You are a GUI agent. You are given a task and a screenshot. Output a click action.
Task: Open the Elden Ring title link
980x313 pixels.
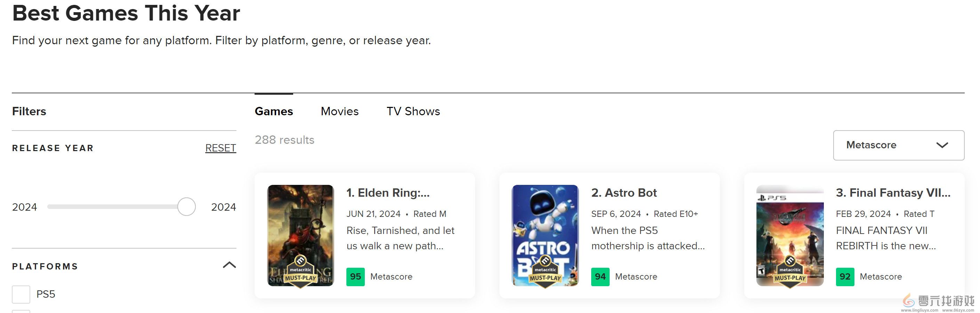pos(388,193)
